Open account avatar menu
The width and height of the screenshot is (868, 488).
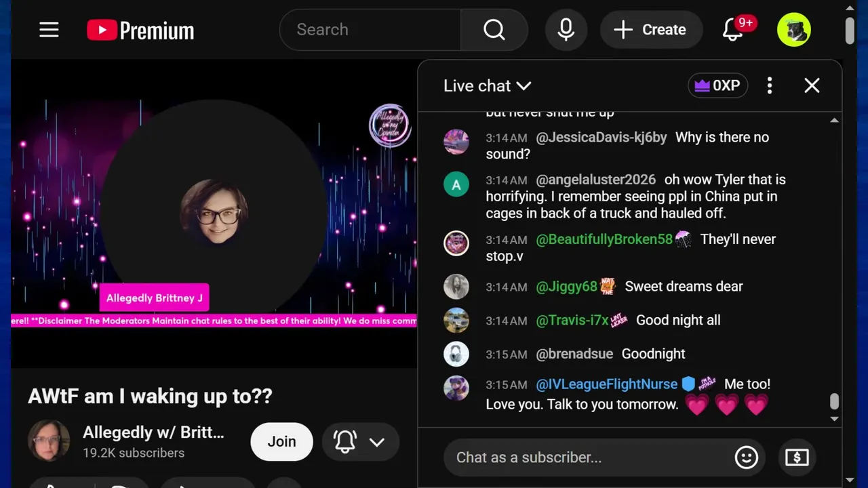(x=794, y=30)
